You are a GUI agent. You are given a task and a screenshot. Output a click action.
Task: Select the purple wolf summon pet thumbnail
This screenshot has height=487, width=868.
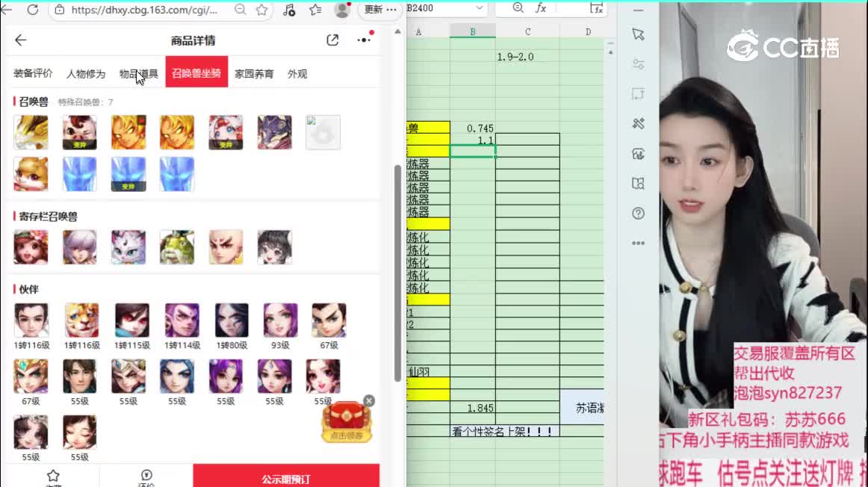click(x=275, y=132)
